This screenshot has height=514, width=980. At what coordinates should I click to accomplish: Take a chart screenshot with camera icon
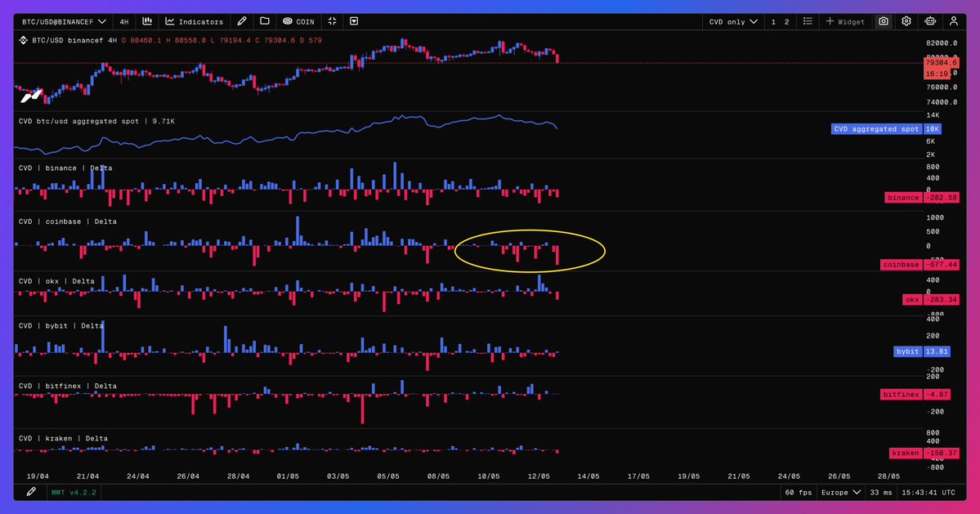(x=883, y=21)
